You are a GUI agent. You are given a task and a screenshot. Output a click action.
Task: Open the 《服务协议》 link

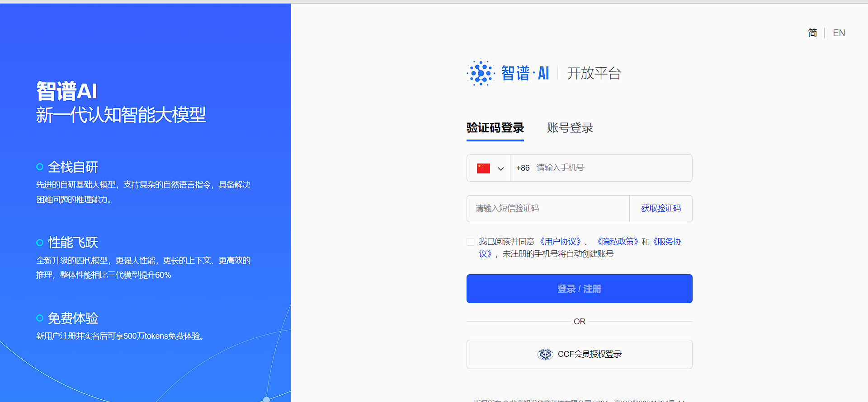click(666, 242)
